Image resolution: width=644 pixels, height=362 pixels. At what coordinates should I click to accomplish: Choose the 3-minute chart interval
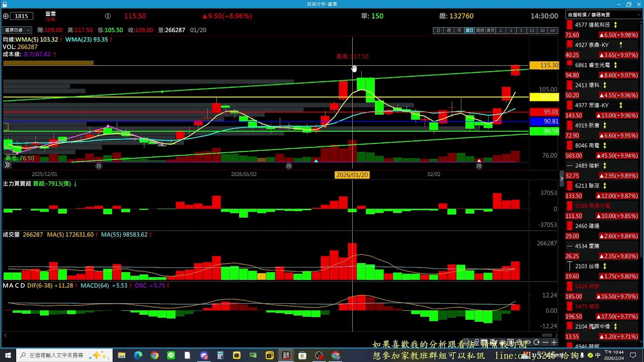tap(511, 31)
